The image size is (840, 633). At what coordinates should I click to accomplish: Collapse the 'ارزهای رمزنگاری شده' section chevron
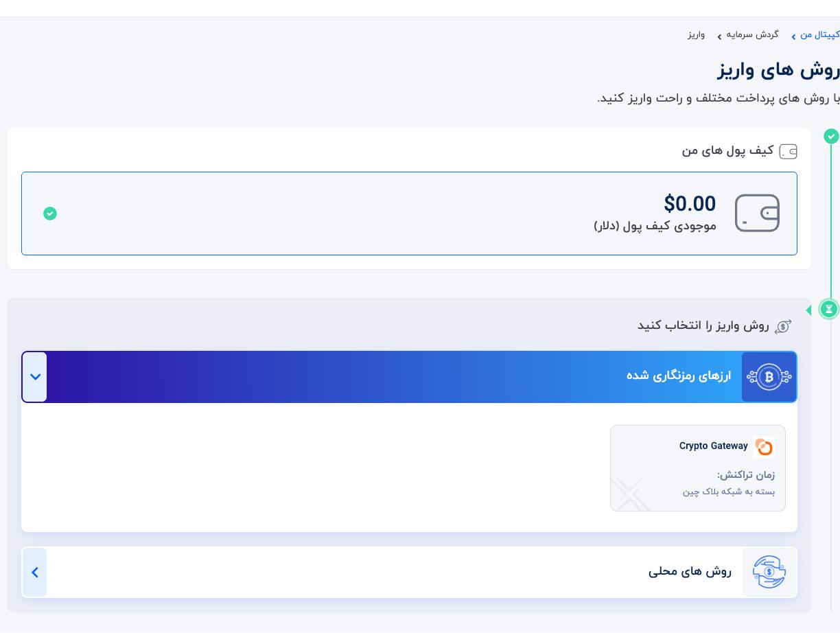pos(35,377)
